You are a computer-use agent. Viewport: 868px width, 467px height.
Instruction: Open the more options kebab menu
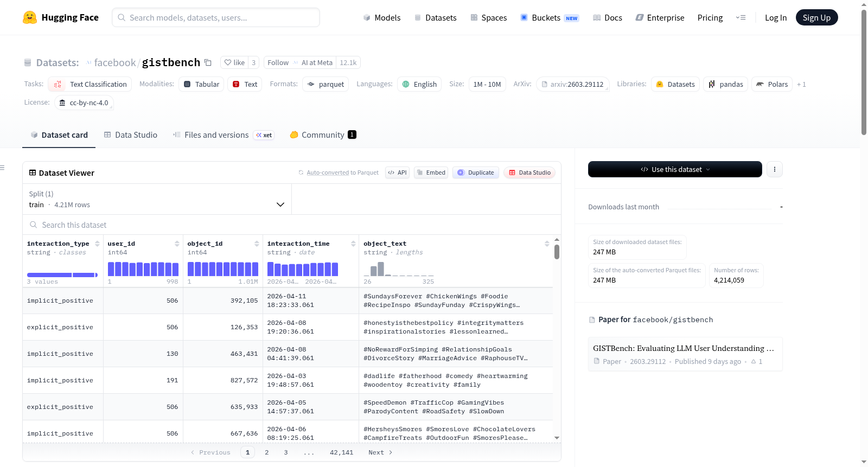[775, 169]
